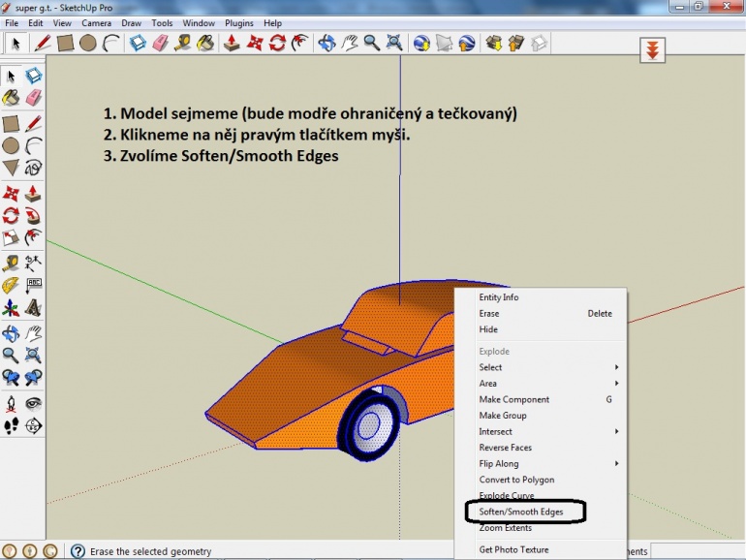746x560 pixels.
Task: Choose the Rotate tool in top toolbar
Action: pos(277,43)
